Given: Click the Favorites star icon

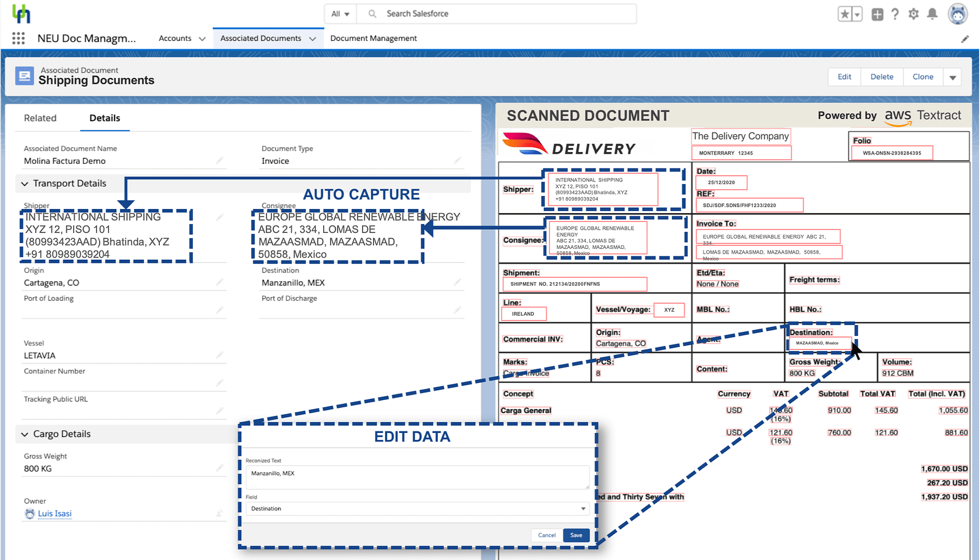Looking at the screenshot, I should (x=845, y=15).
